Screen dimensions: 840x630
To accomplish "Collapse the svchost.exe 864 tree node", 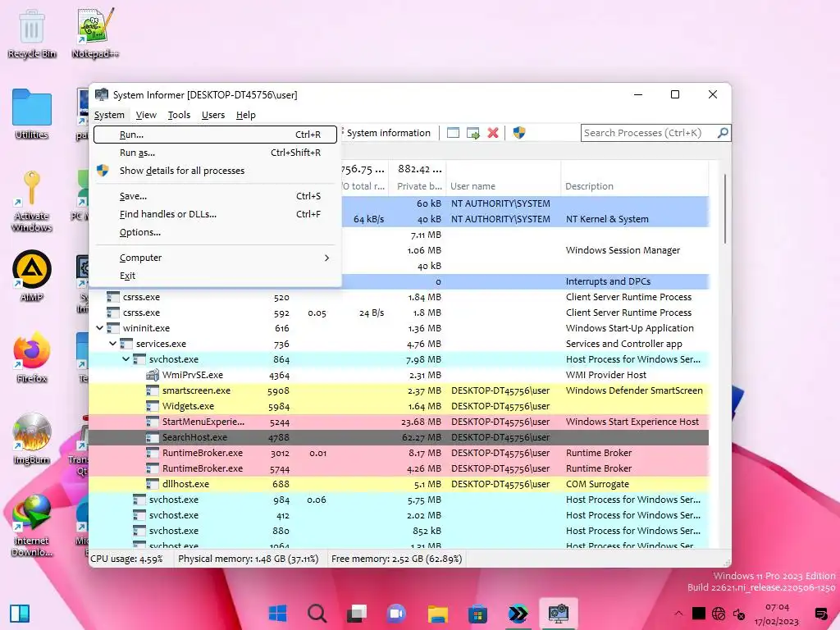I will click(126, 359).
